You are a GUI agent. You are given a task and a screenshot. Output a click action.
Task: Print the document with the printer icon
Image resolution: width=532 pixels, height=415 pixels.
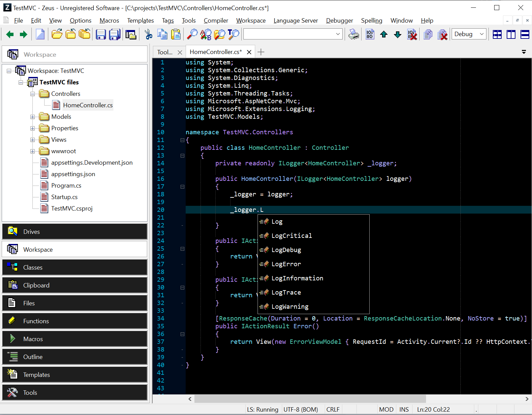[354, 34]
